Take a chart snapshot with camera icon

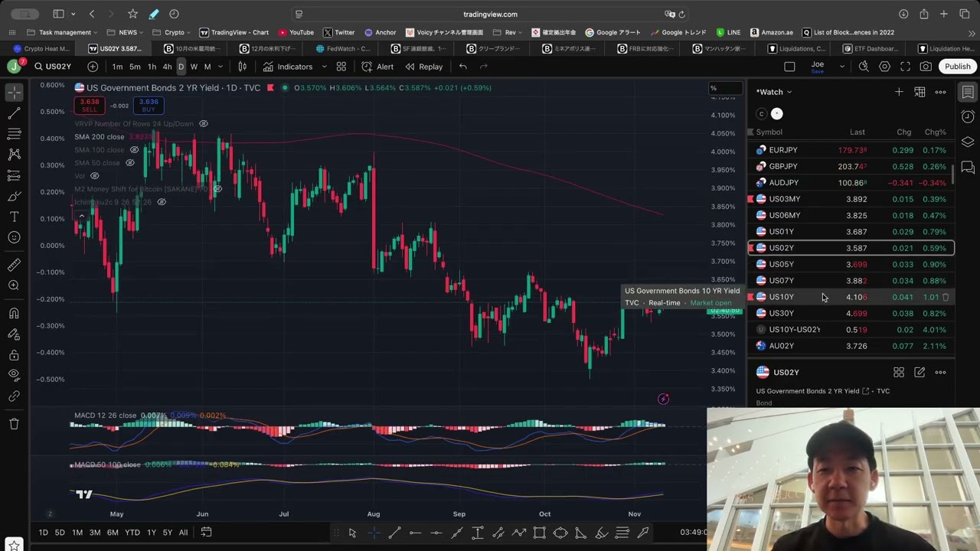point(926,67)
